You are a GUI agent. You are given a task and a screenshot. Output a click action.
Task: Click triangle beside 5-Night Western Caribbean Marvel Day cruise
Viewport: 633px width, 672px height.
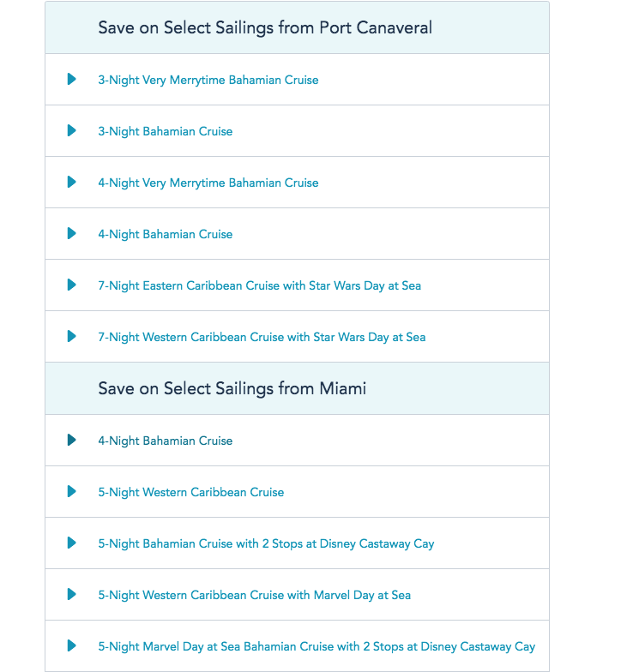click(x=72, y=595)
